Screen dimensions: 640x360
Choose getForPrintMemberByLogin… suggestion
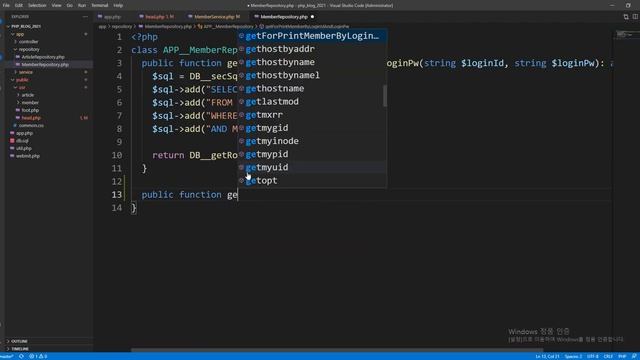(x=312, y=36)
